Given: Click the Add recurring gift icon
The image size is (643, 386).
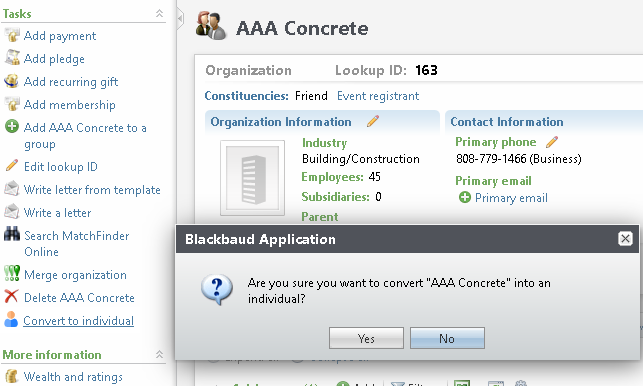Looking at the screenshot, I should click(11, 81).
